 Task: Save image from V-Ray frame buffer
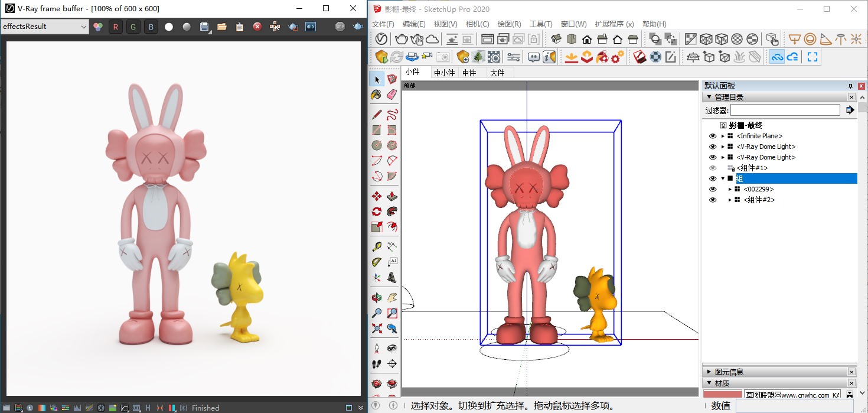pos(204,27)
